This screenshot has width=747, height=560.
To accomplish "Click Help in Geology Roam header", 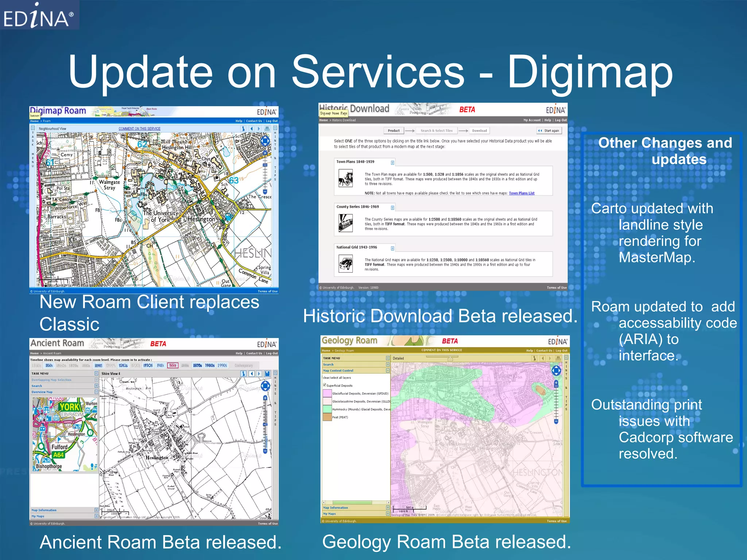I will 530,351.
